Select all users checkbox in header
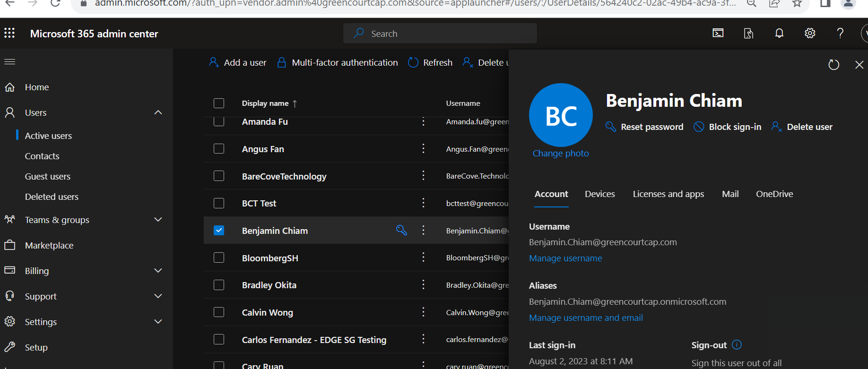868x369 pixels. 219,103
